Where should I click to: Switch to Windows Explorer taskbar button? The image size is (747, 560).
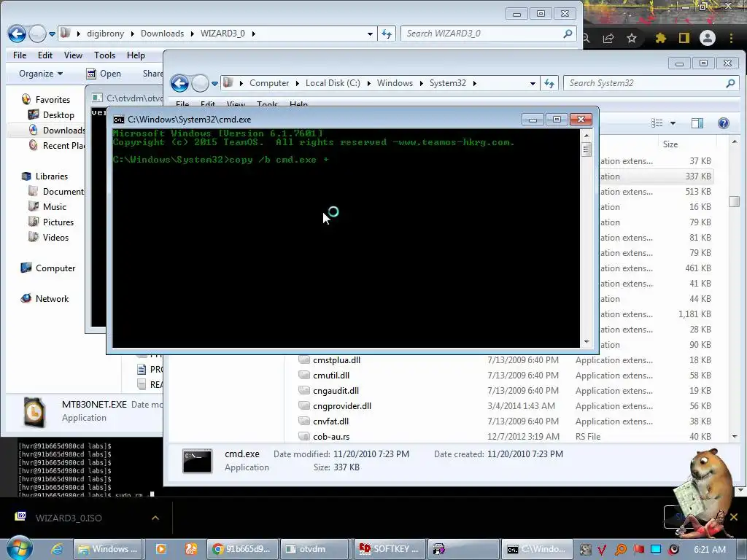point(109,549)
